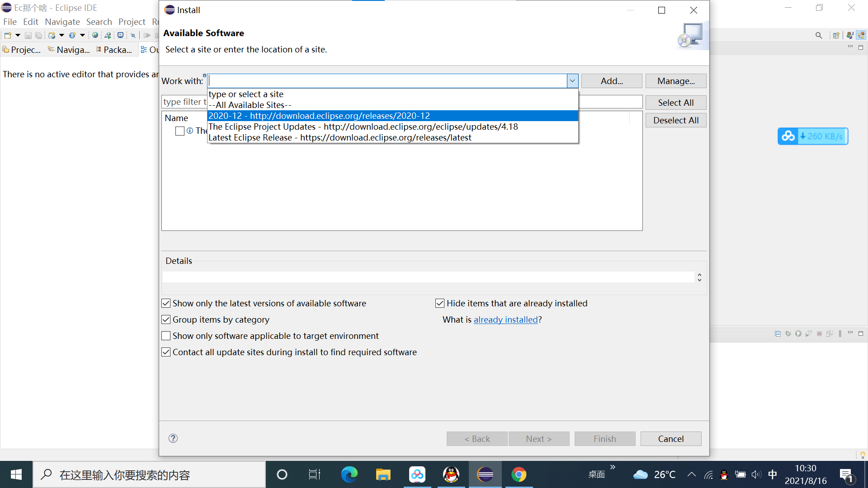868x488 pixels.
Task: Select the Save icon in the toolbar
Action: (x=28, y=35)
